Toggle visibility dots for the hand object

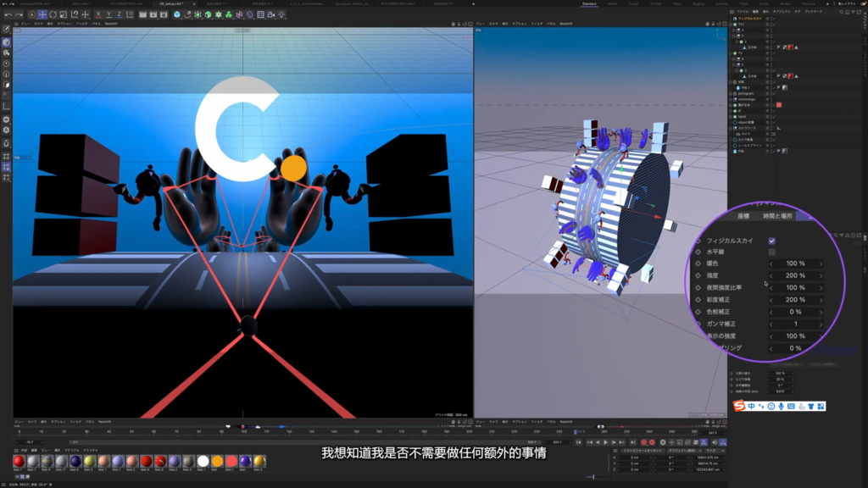(767, 116)
